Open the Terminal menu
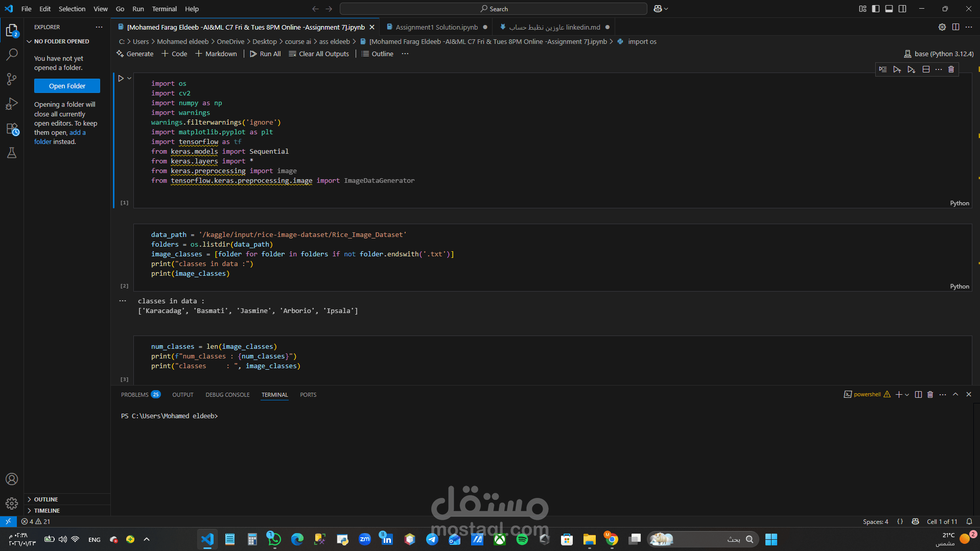The width and height of the screenshot is (980, 551). click(164, 9)
